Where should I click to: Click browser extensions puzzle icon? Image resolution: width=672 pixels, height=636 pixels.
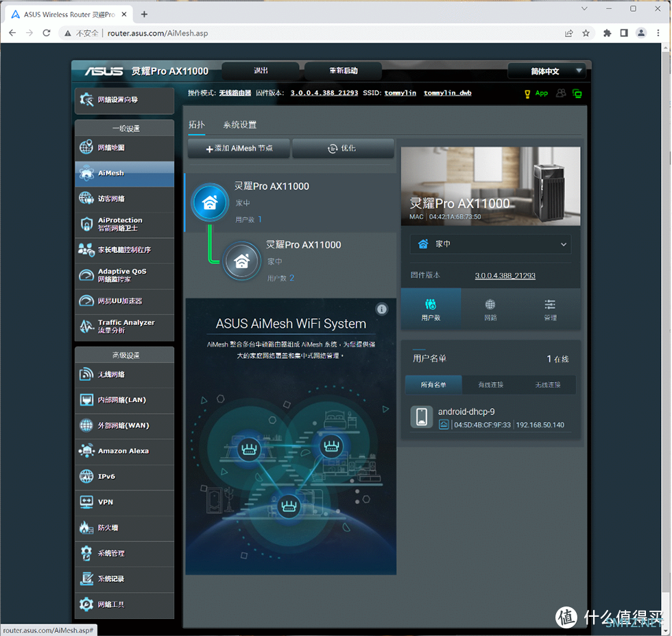(x=607, y=33)
